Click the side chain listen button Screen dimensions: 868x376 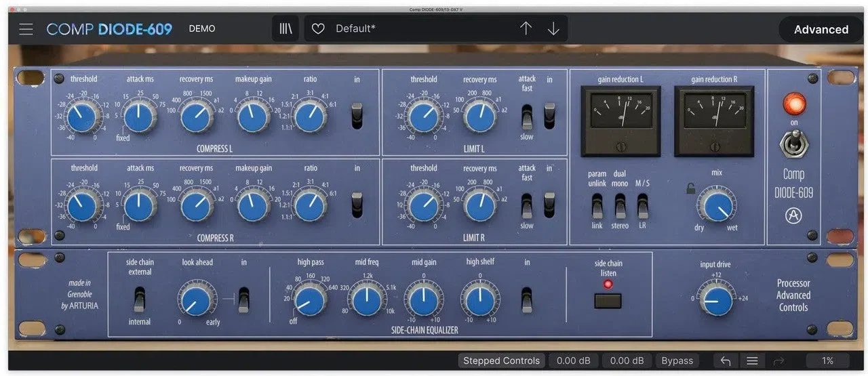[x=608, y=301]
